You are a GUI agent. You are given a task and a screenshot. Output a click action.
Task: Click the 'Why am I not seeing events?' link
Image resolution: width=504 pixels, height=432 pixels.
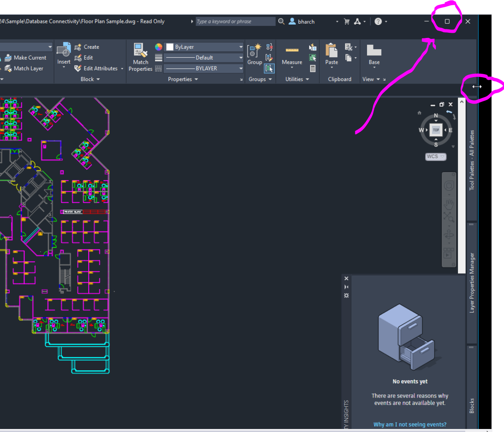[410, 424]
